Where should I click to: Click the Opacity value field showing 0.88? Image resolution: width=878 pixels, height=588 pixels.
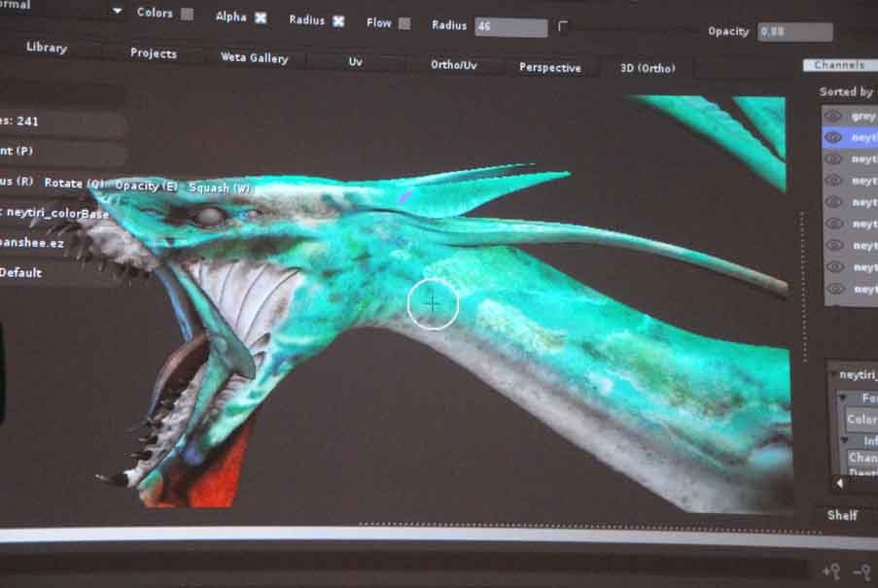point(795,32)
